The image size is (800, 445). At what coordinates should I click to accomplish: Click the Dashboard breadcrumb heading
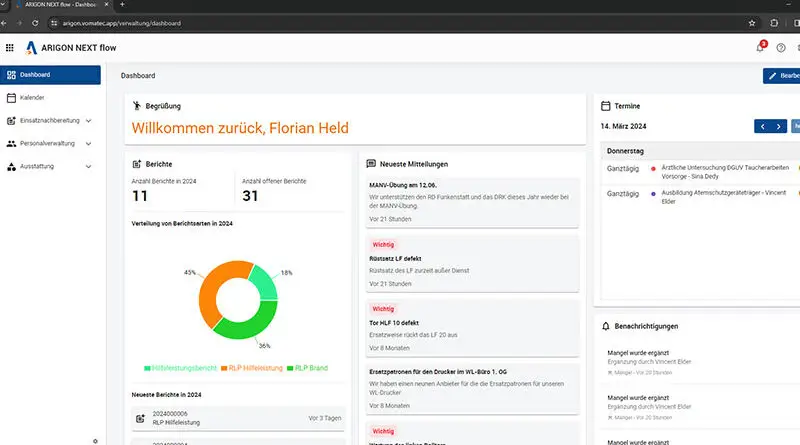(x=138, y=76)
